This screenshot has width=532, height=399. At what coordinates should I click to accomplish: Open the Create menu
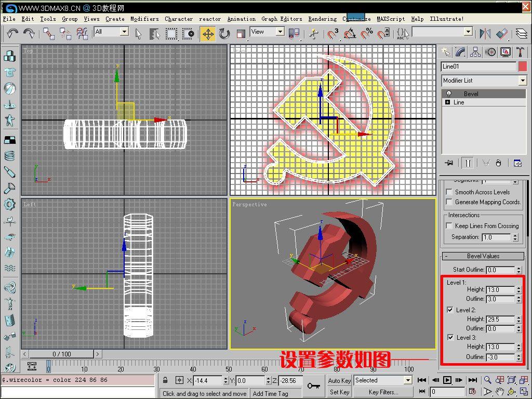[115, 19]
